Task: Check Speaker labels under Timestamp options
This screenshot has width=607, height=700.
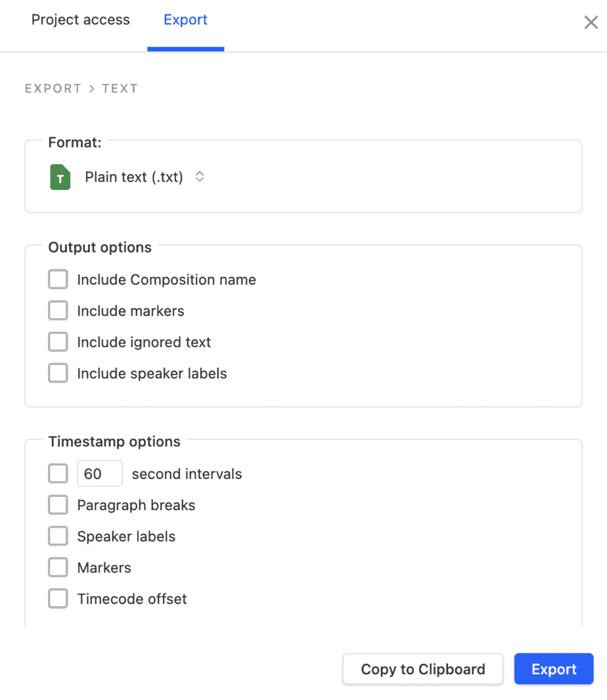Action: tap(58, 536)
